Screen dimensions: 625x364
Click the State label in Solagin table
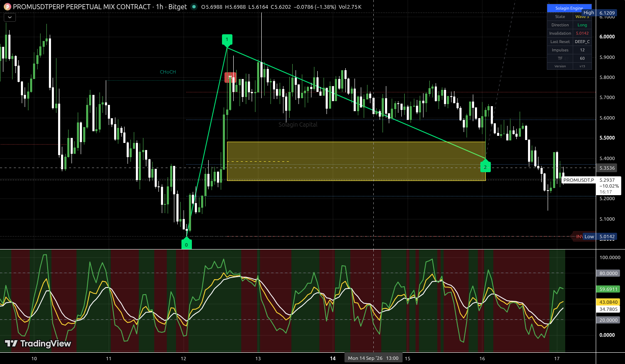click(x=560, y=17)
